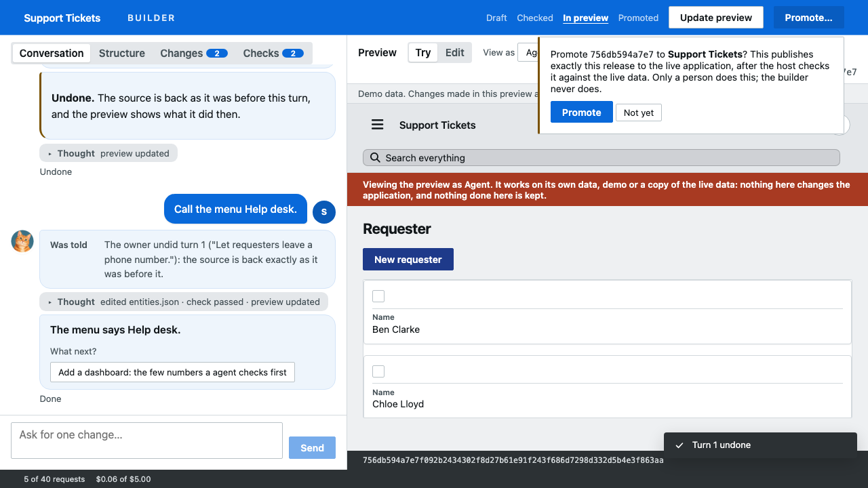Confirm with the blue Promote button in the popover
The image size is (868, 488).
pos(581,113)
